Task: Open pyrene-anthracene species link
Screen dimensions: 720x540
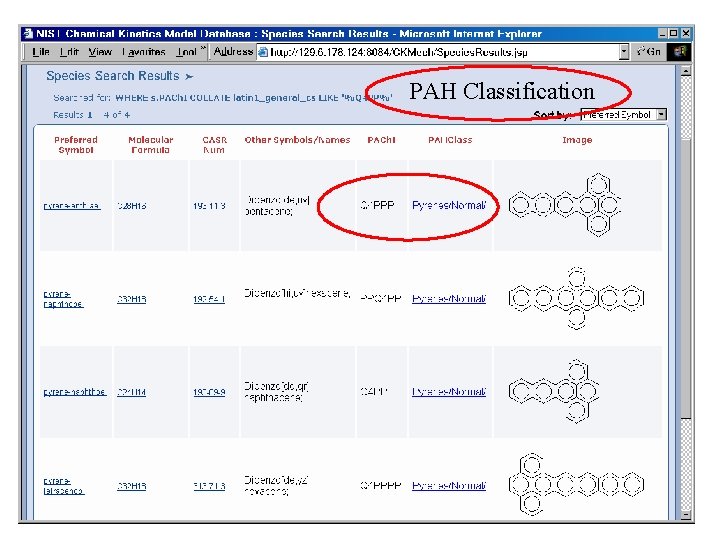Action: point(72,206)
